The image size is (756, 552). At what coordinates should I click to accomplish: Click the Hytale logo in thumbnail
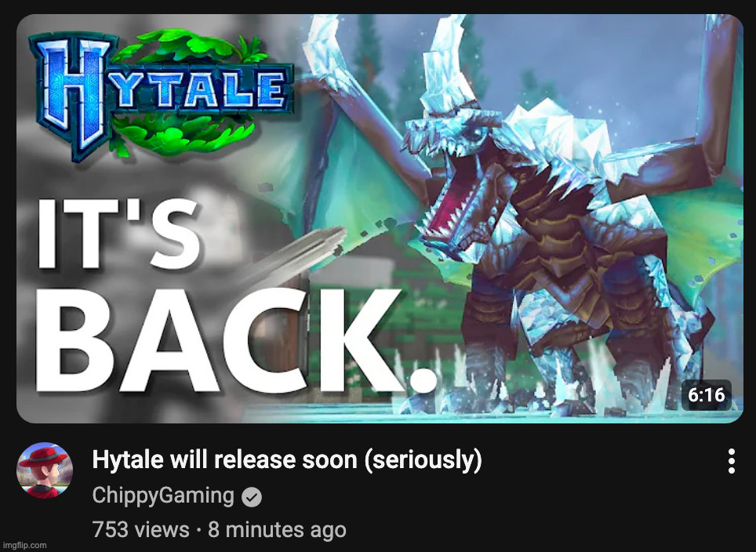(162, 95)
